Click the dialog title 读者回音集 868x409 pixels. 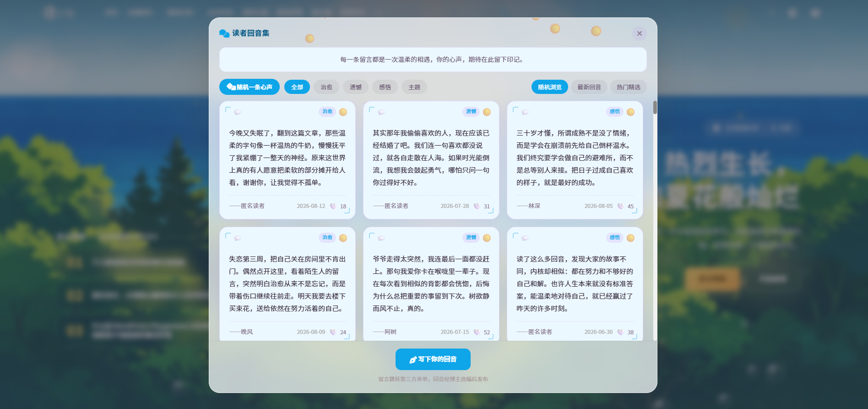click(250, 33)
